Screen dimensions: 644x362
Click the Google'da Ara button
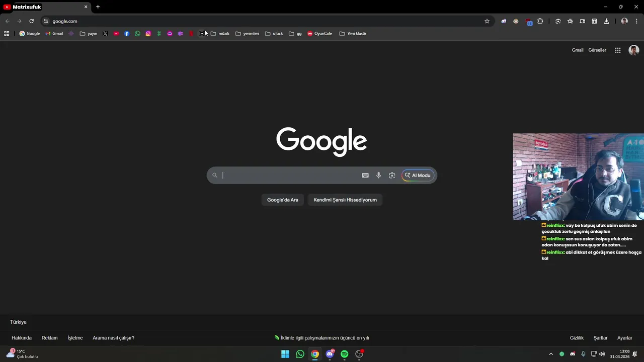point(282,200)
